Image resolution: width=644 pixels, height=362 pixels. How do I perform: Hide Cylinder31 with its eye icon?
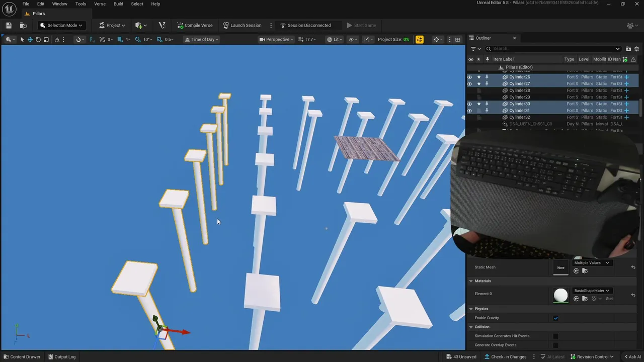point(470,111)
